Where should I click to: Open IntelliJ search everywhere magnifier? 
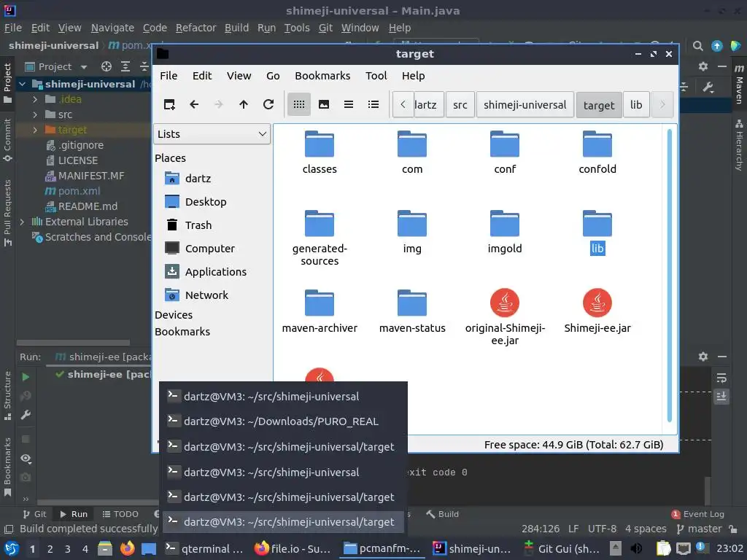(697, 46)
